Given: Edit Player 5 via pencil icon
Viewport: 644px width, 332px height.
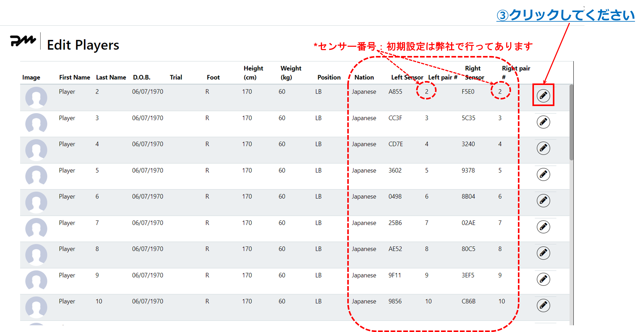Looking at the screenshot, I should pos(543,174).
